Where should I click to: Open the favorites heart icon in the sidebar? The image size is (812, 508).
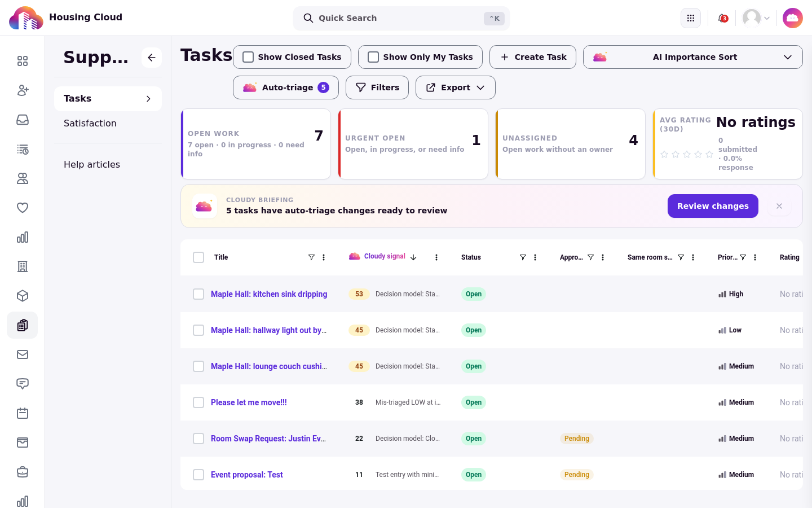(x=23, y=208)
